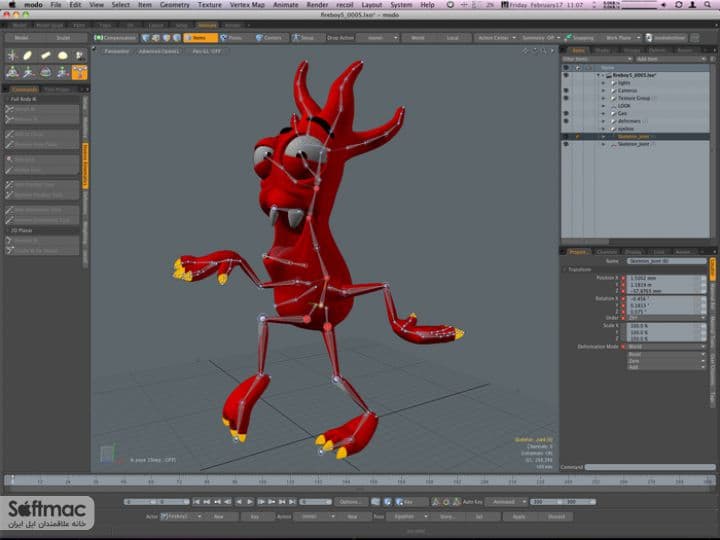Select the highlighted Skeleton_Joint item
This screenshot has width=720, height=540.
click(634, 136)
